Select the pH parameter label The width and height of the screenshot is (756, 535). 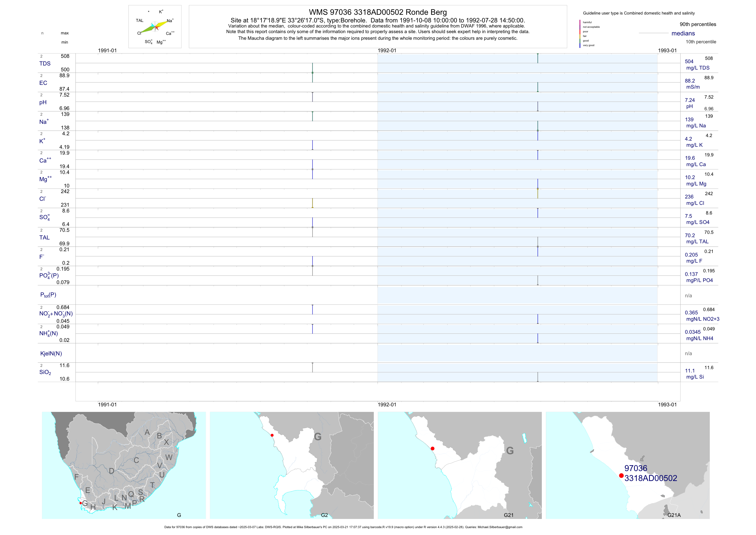(x=43, y=102)
